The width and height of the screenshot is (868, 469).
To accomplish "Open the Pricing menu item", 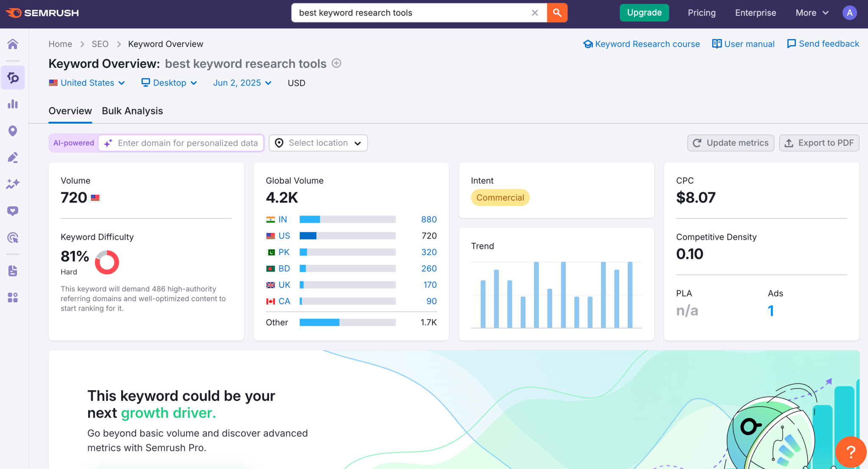I will tap(701, 13).
